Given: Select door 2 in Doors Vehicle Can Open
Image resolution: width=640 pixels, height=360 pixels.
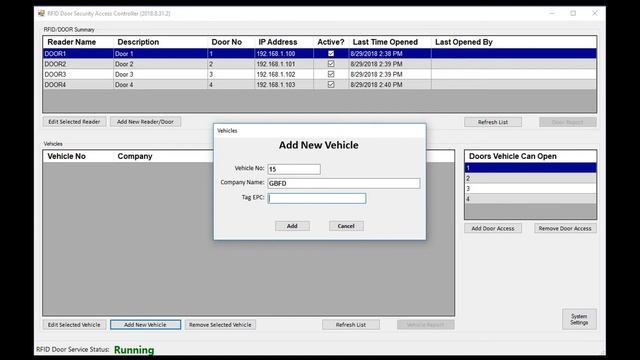Looking at the screenshot, I should pyautogui.click(x=531, y=178).
